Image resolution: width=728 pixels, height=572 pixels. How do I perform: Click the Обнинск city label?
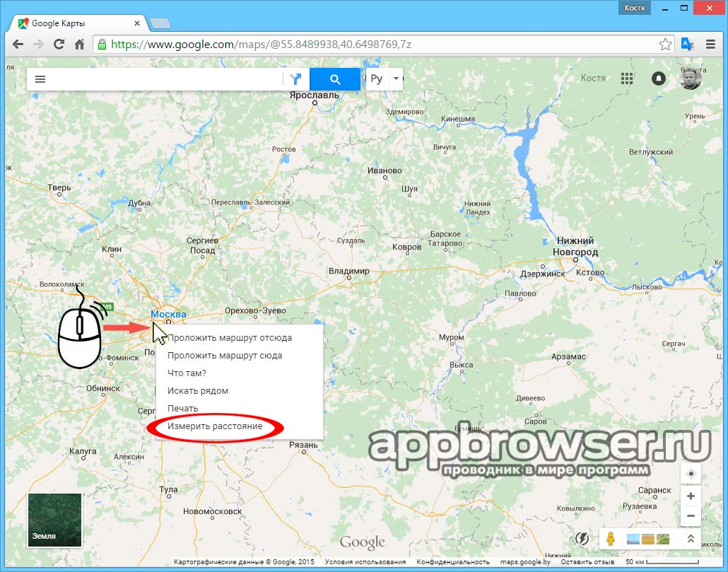click(x=102, y=388)
